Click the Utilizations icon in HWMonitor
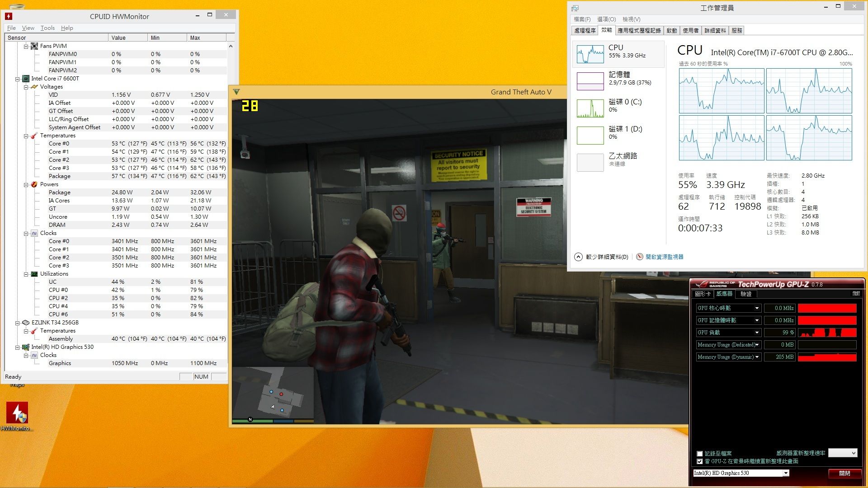Screen dimensions: 868x488 (x=34, y=274)
